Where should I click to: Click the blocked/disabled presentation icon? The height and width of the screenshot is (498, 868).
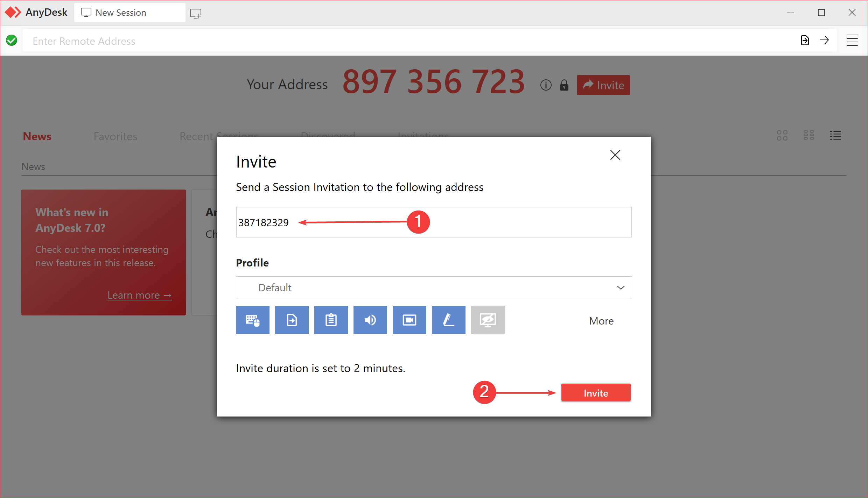[x=488, y=320]
